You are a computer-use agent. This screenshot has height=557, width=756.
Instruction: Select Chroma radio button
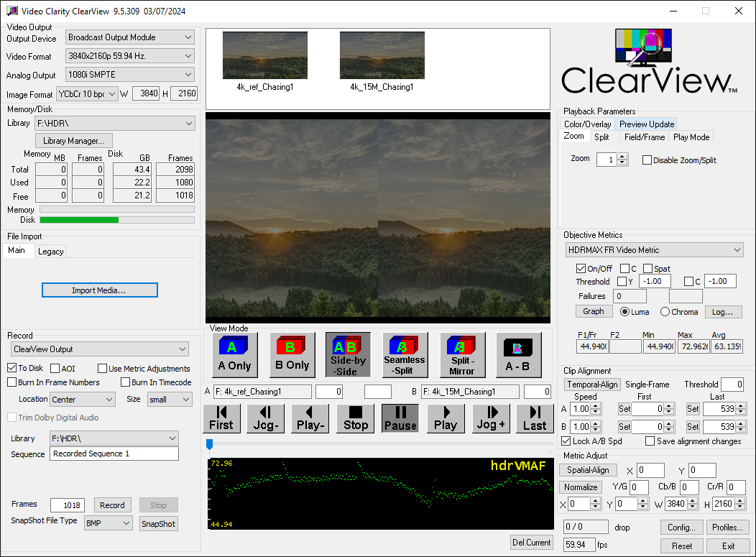coord(665,312)
